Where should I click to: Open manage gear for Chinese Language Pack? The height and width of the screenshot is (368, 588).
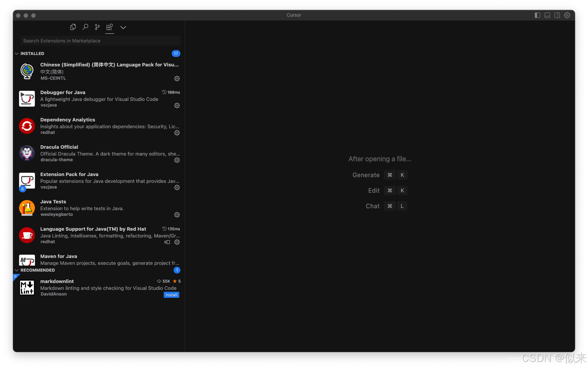coord(177,79)
